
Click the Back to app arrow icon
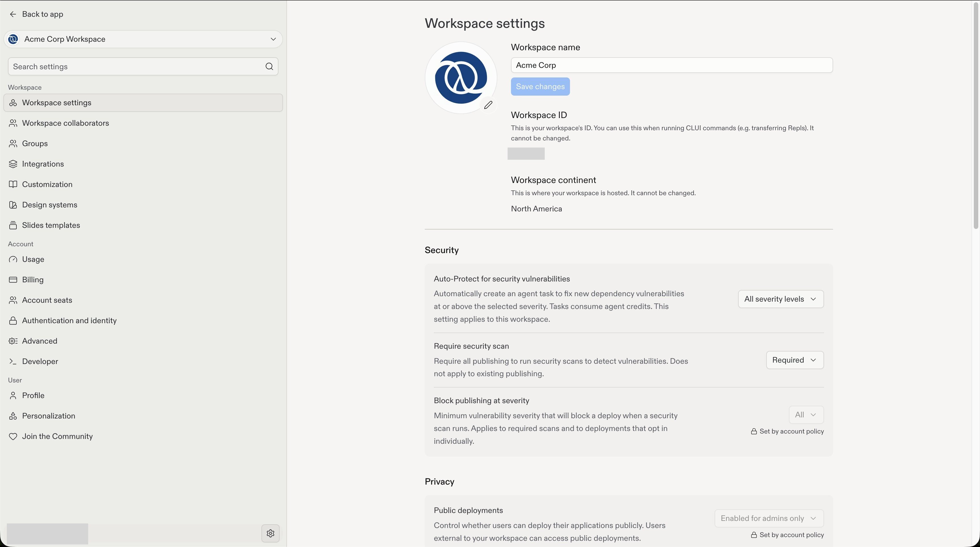(x=13, y=14)
